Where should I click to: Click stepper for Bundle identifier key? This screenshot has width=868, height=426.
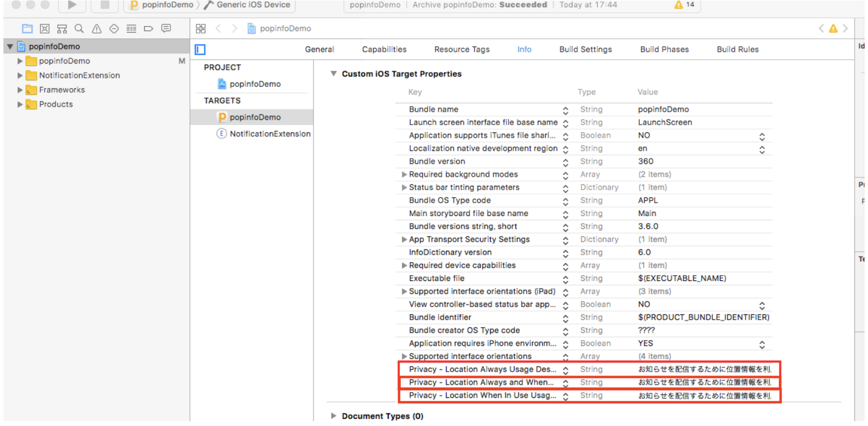click(566, 318)
